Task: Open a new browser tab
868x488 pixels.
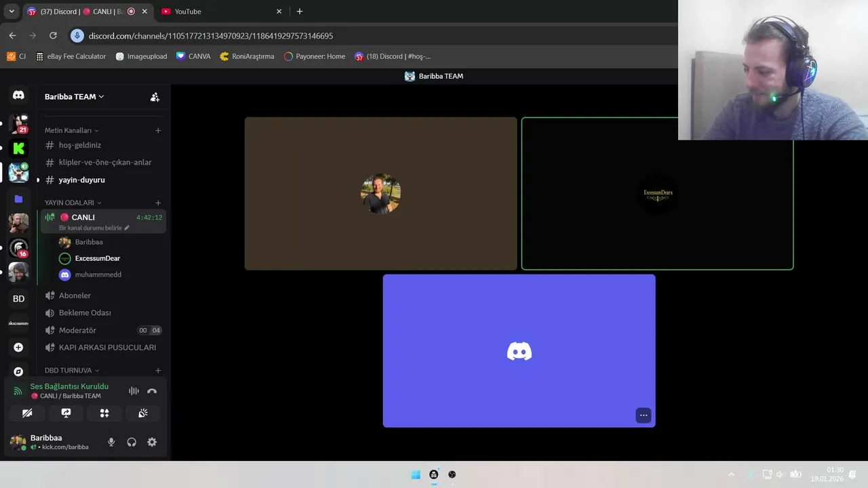Action: tap(300, 12)
